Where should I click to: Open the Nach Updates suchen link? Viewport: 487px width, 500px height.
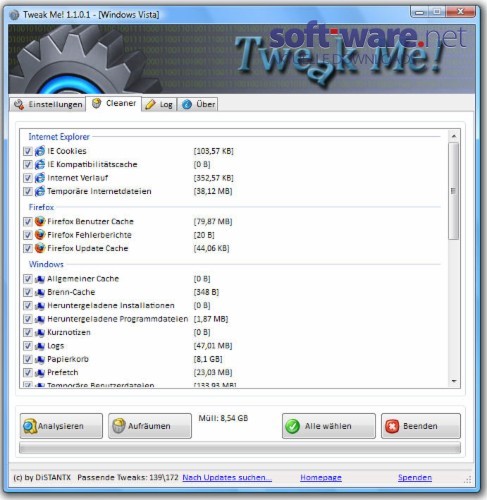227,478
